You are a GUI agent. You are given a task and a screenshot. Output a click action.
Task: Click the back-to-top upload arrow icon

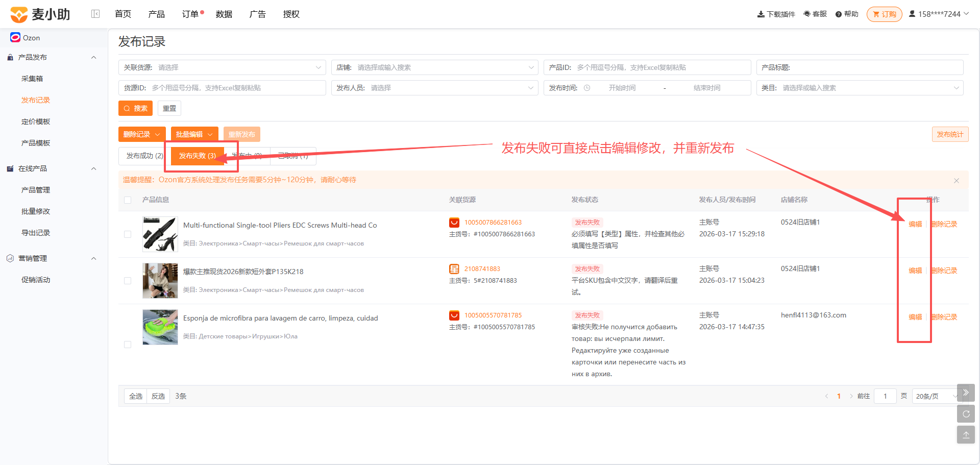pyautogui.click(x=966, y=435)
